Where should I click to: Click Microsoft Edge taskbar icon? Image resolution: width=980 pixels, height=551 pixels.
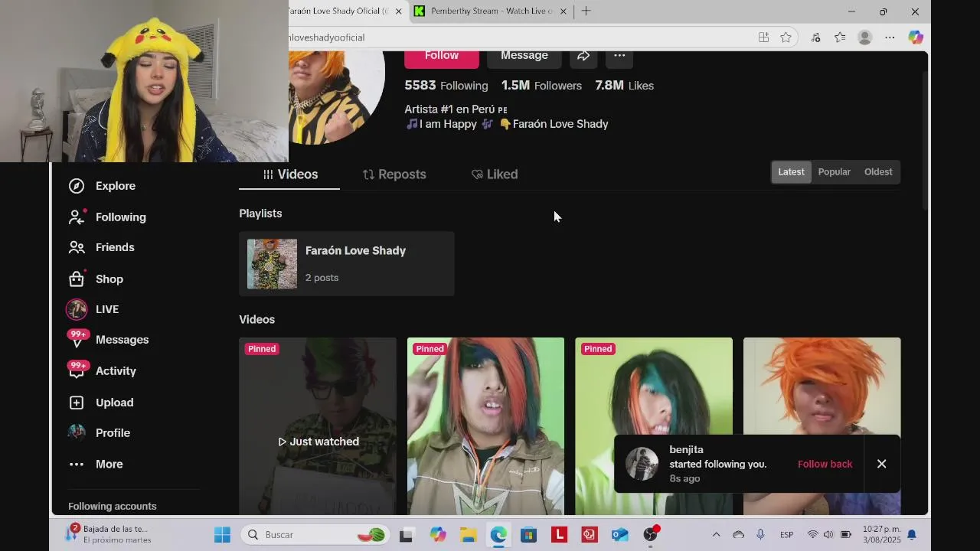pyautogui.click(x=498, y=535)
